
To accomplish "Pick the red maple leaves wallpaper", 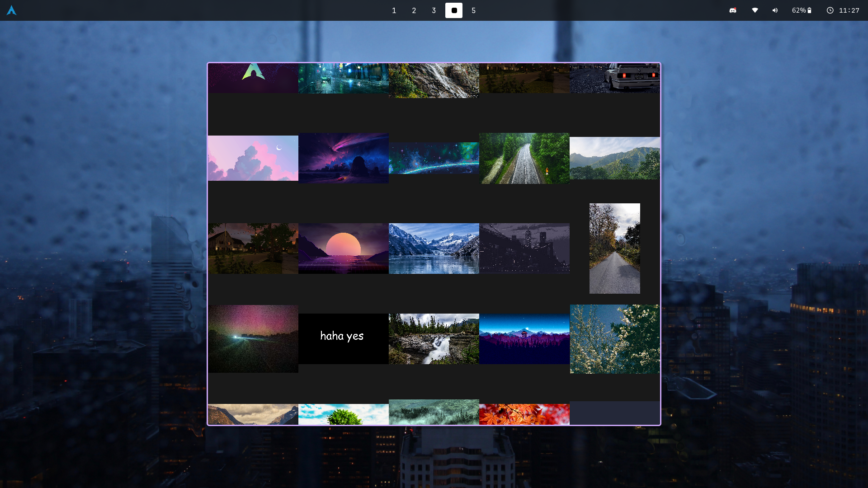I will (x=524, y=414).
